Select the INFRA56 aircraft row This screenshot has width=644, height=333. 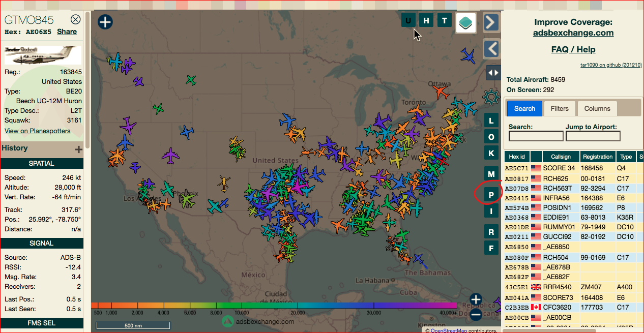pyautogui.click(x=574, y=198)
